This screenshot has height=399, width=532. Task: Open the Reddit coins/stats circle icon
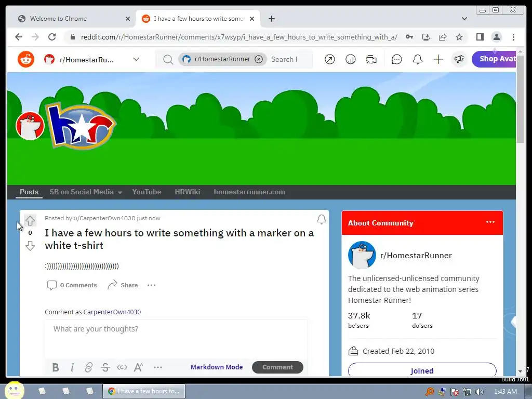click(x=351, y=59)
